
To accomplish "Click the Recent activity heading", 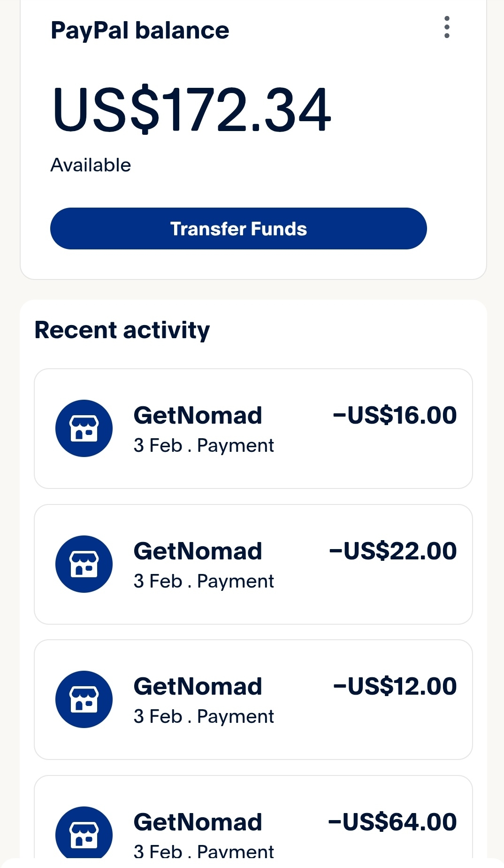I will (x=122, y=330).
